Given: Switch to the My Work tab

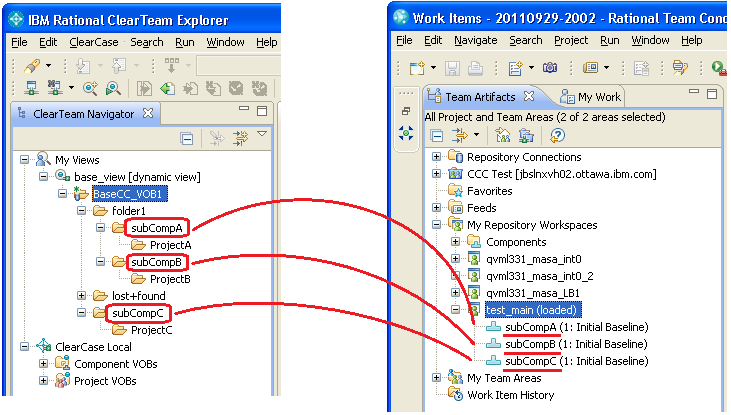Looking at the screenshot, I should coord(590,97).
